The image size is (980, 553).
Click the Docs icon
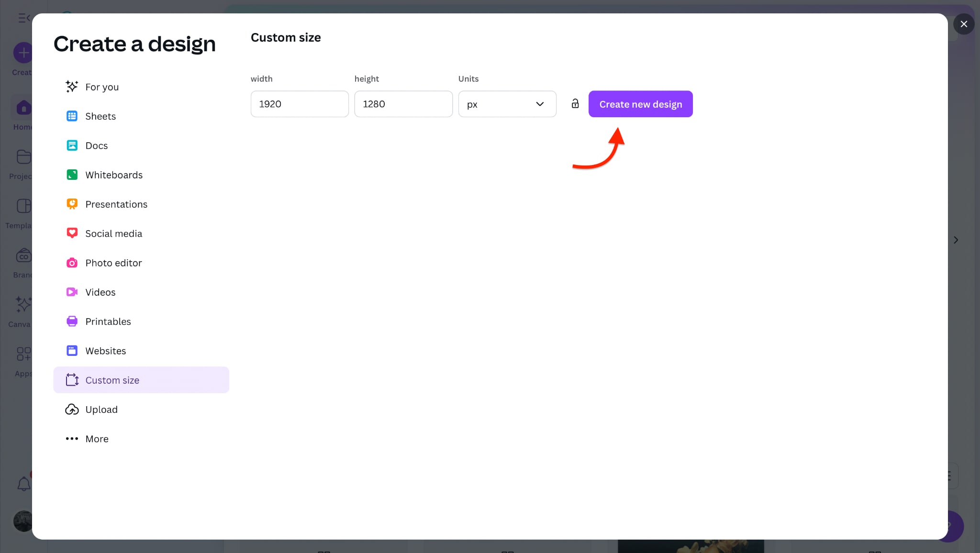(72, 145)
